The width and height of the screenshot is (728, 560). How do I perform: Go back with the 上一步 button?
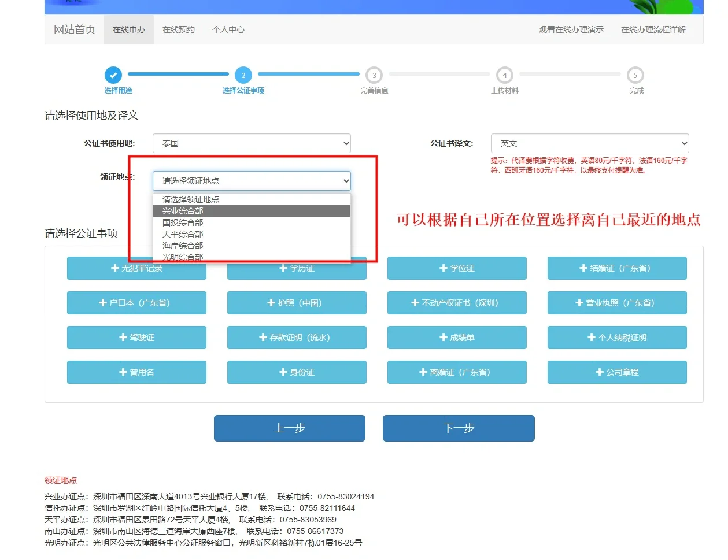coord(290,428)
